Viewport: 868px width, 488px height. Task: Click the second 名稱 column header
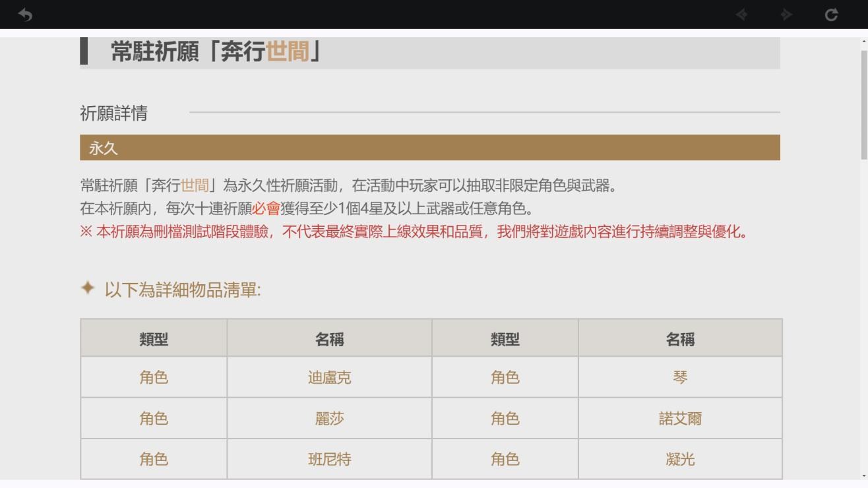tap(680, 339)
